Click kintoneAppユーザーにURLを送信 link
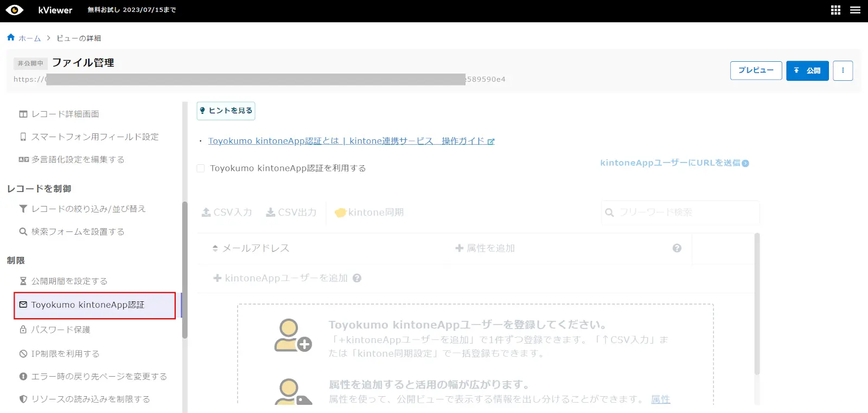868x413 pixels. (670, 163)
